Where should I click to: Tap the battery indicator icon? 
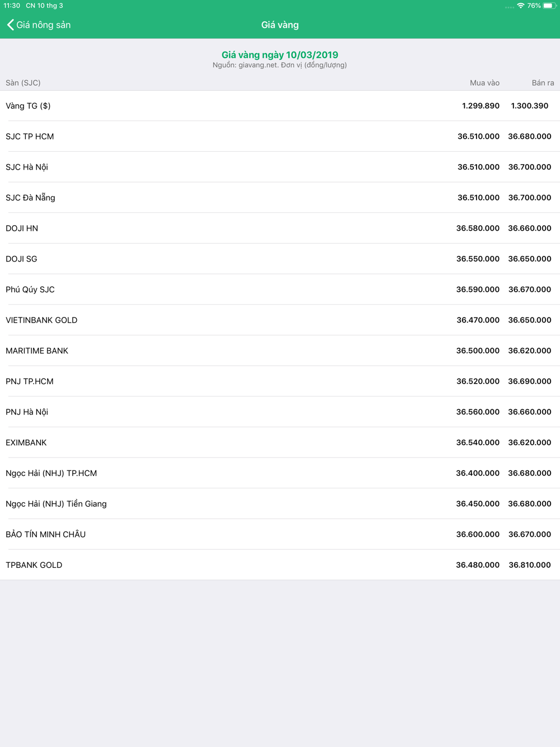click(x=549, y=6)
